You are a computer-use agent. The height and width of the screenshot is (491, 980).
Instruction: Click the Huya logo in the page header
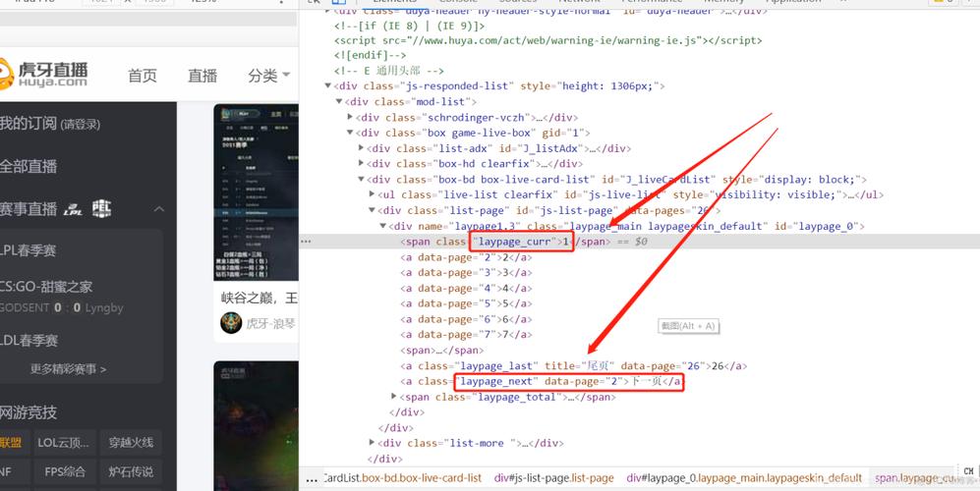click(x=42, y=75)
